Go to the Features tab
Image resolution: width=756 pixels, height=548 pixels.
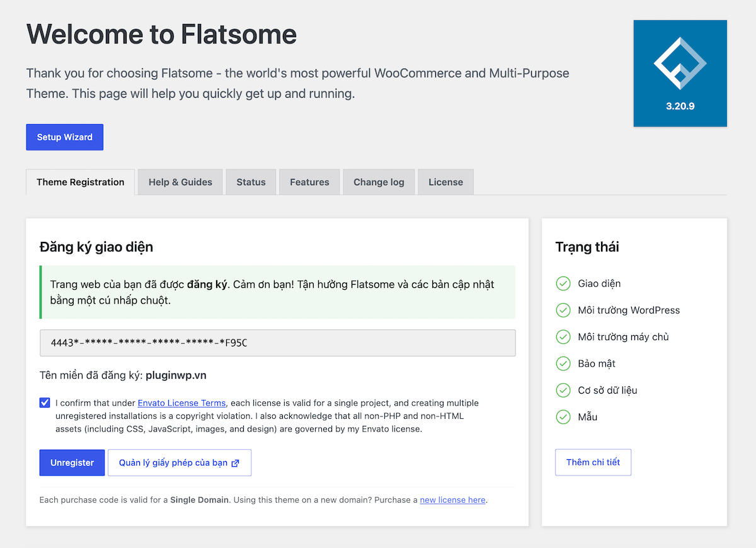click(309, 182)
